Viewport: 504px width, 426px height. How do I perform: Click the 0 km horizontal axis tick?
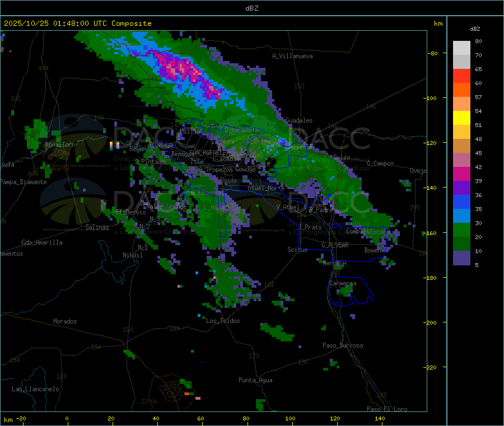pyautogui.click(x=67, y=418)
